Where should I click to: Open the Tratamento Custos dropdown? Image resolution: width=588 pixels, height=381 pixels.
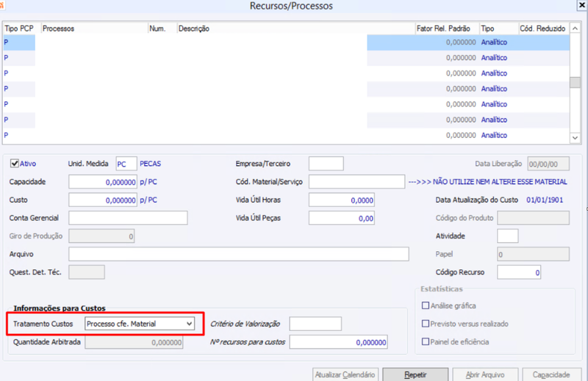click(140, 324)
